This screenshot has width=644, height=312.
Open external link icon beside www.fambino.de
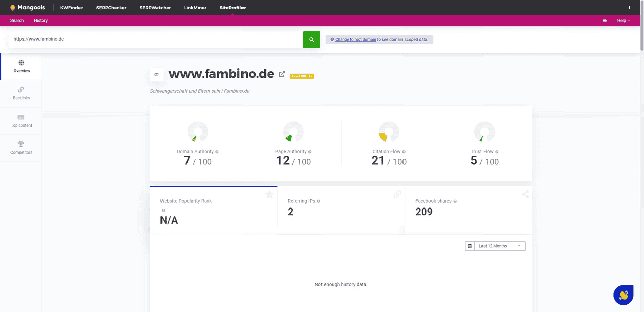282,74
